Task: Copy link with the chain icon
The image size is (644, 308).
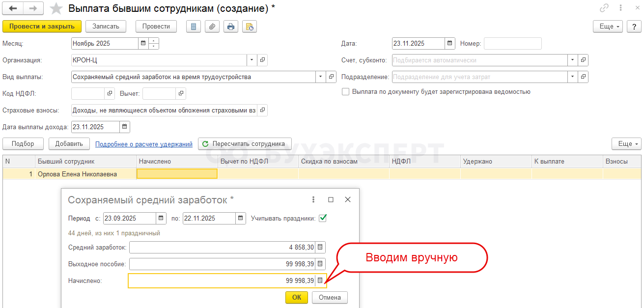Action: 604,8
